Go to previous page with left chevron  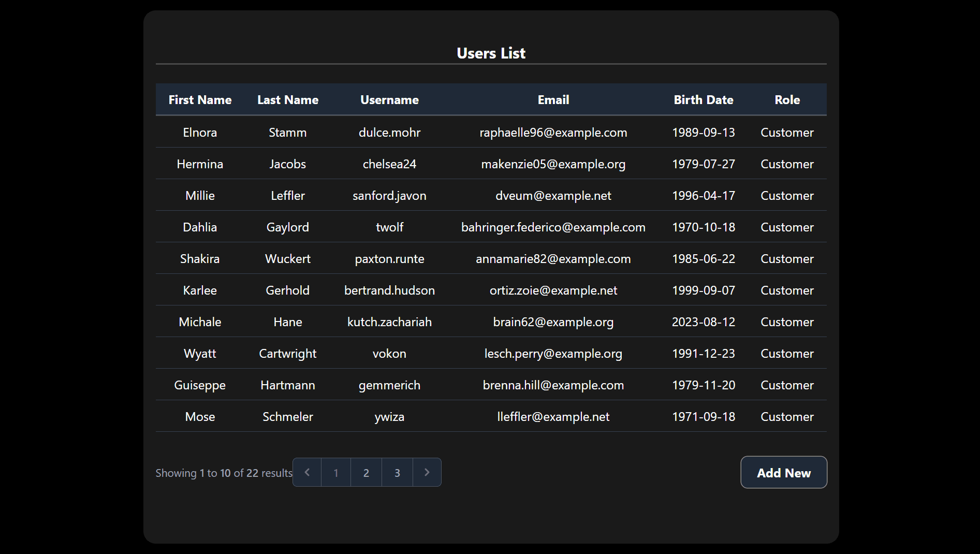[x=307, y=472]
